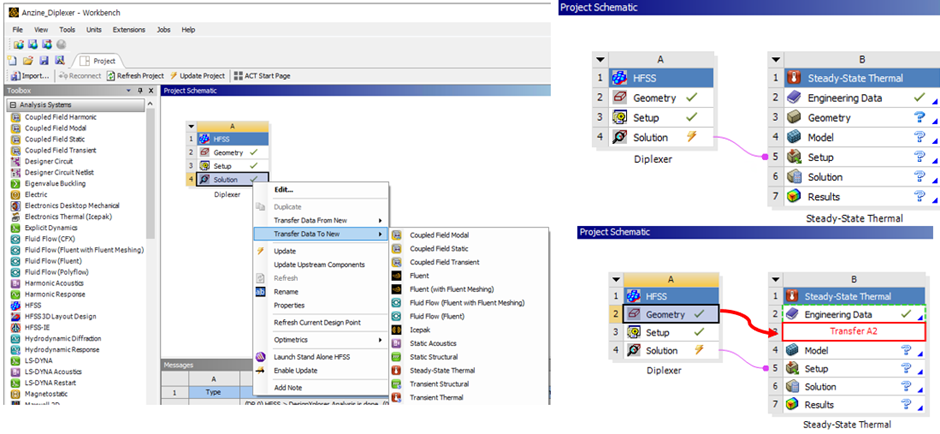Select Electronics Desktop Mechanical in toolbox
The width and height of the screenshot is (940, 434).
pyautogui.click(x=71, y=206)
